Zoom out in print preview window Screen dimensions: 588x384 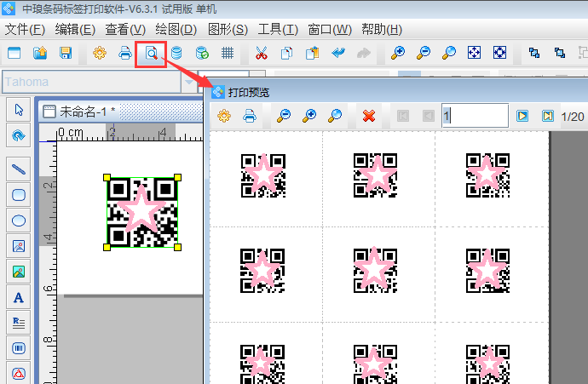pos(284,116)
